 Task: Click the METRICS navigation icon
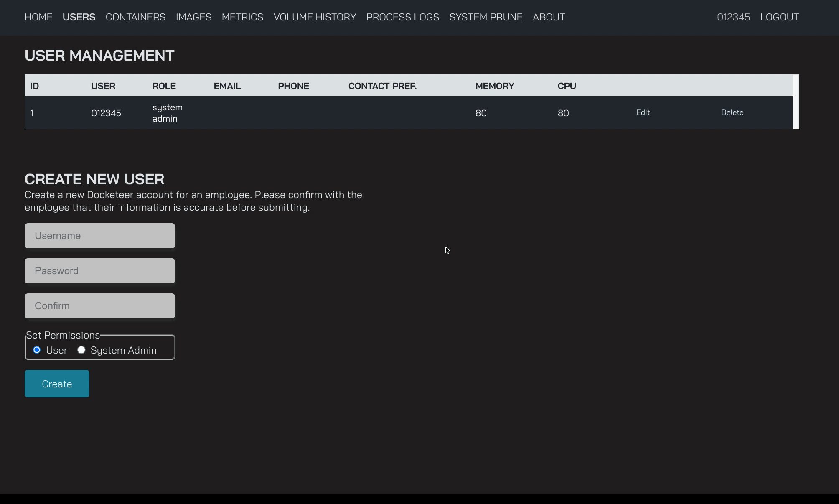pyautogui.click(x=243, y=17)
